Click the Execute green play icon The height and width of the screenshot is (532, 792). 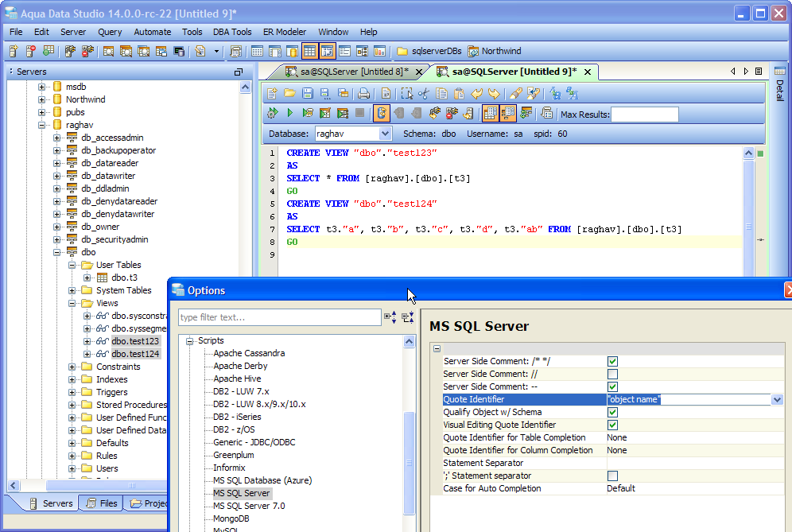point(290,113)
